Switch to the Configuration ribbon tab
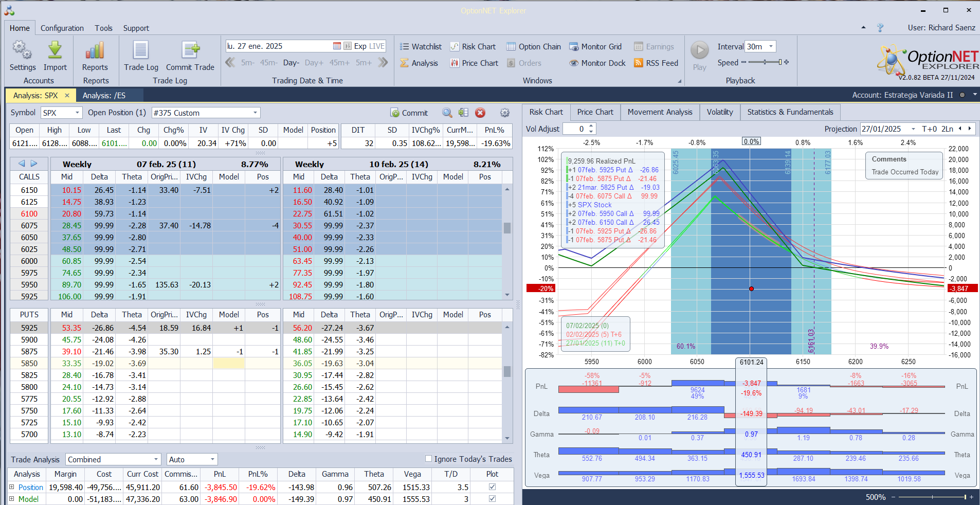Screen dimensions: 980x505 [62, 28]
